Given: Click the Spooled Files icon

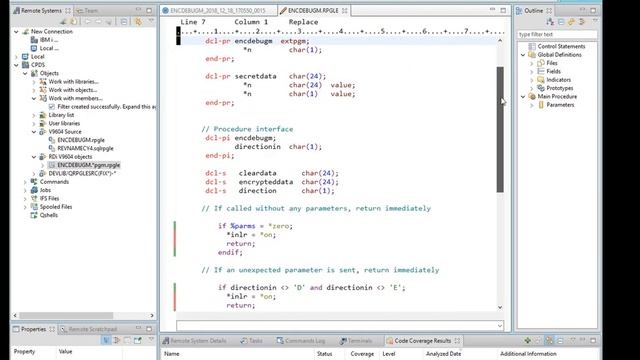Looking at the screenshot, I should 34,207.
